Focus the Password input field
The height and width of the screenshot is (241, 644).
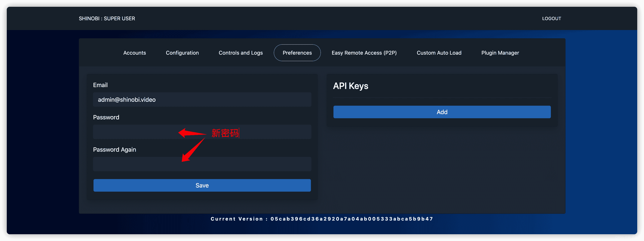pos(135,132)
